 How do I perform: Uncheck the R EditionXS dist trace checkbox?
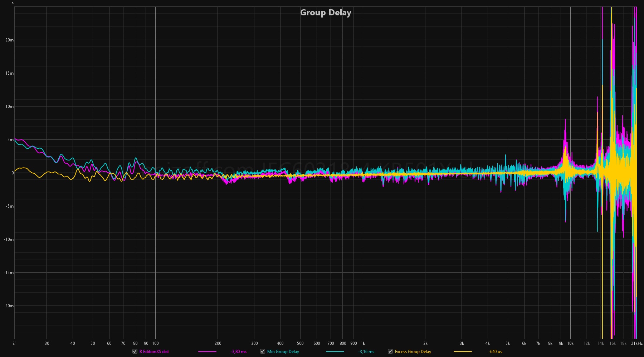(135, 351)
